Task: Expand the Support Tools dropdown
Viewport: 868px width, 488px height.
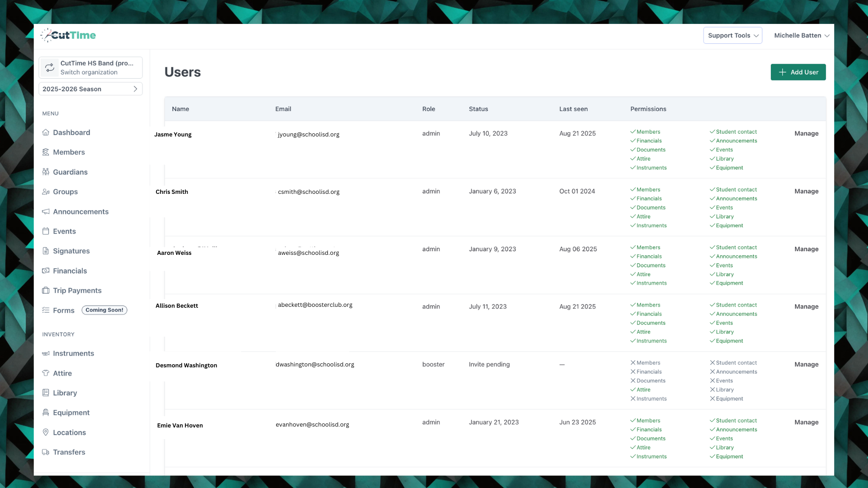Action: 732,35
